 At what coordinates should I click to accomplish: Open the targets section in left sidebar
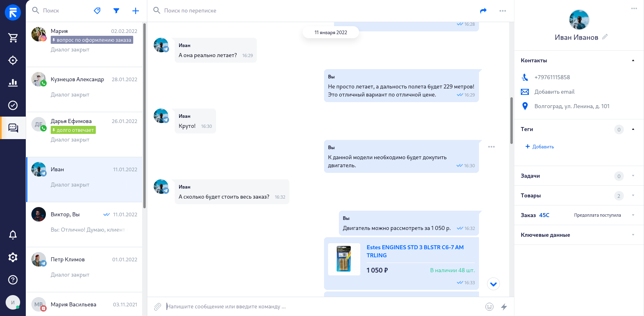[13, 60]
